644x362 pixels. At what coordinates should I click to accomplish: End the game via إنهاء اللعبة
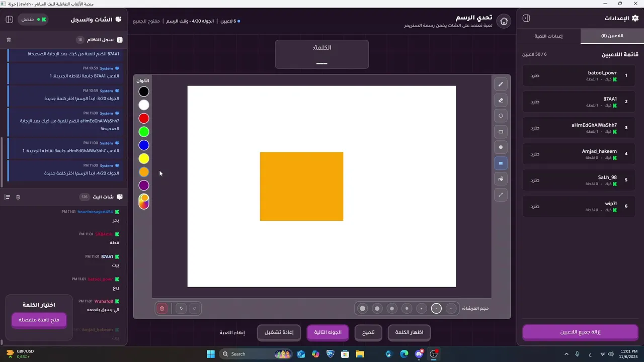(232, 332)
